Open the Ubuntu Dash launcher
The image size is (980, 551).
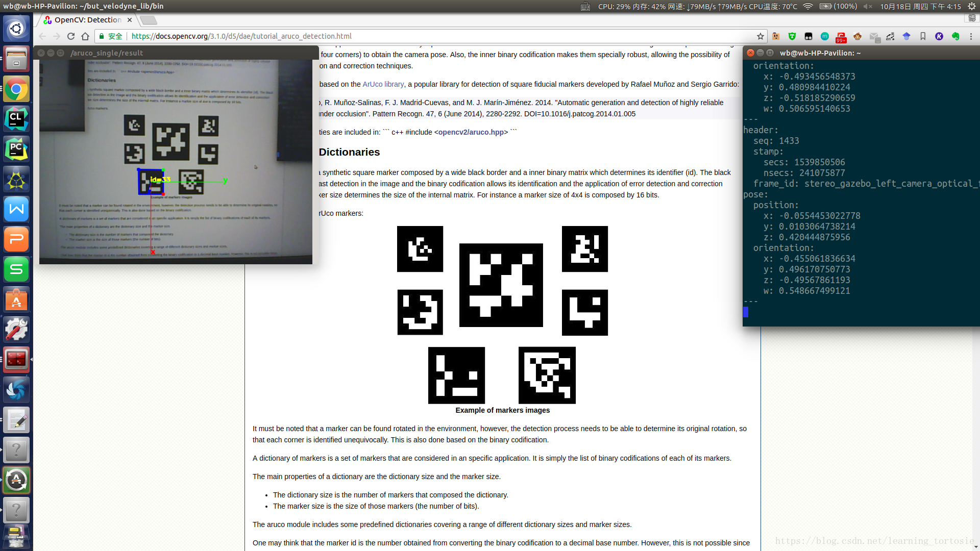point(16,29)
